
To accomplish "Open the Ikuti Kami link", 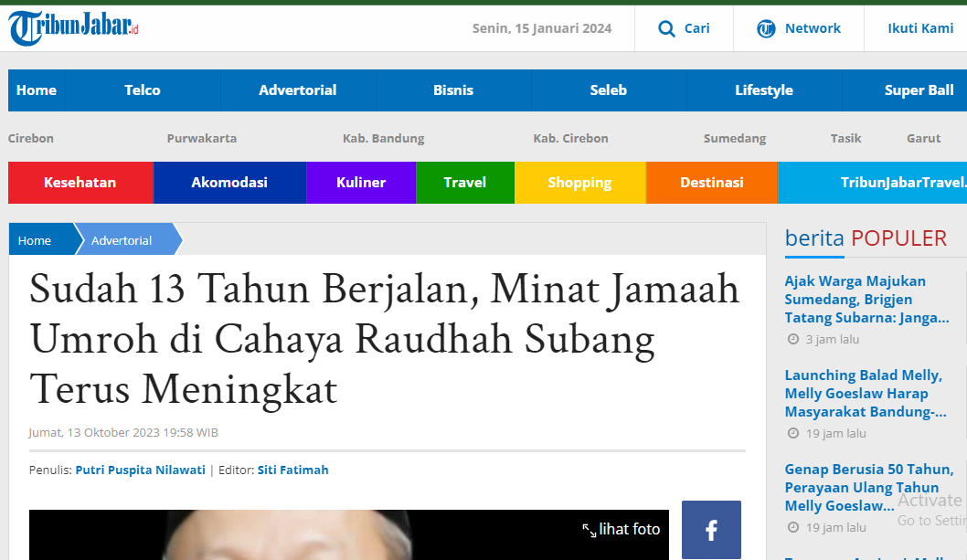I will point(920,28).
